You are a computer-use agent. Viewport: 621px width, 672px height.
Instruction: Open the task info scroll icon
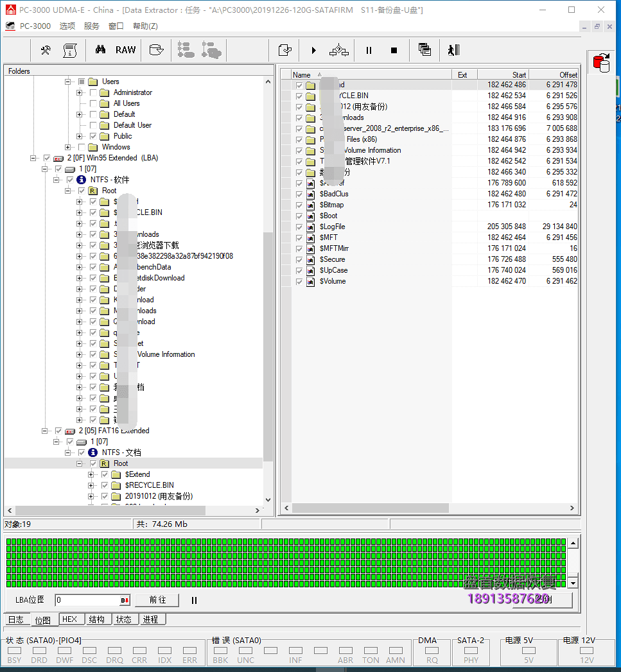coord(70,50)
